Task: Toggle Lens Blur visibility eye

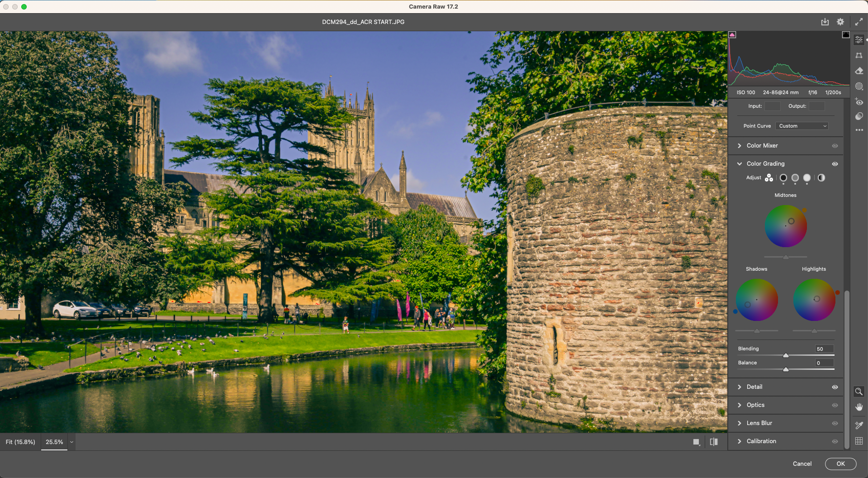Action: [835, 423]
